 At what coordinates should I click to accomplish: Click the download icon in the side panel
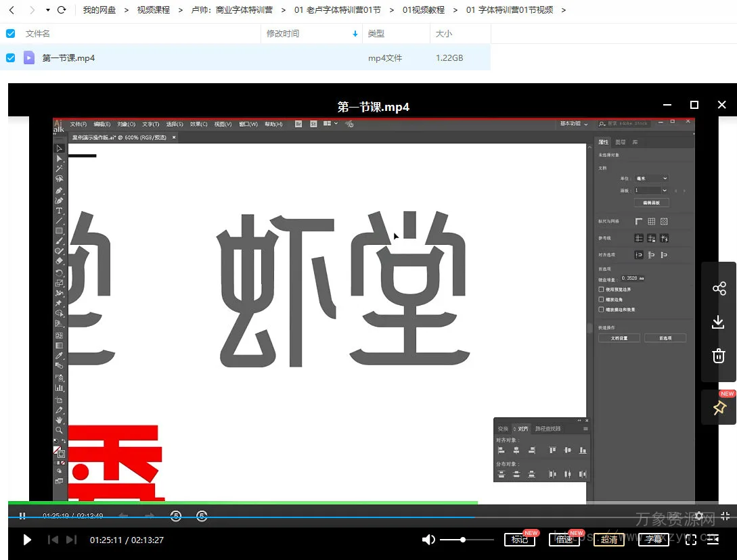pos(719,322)
